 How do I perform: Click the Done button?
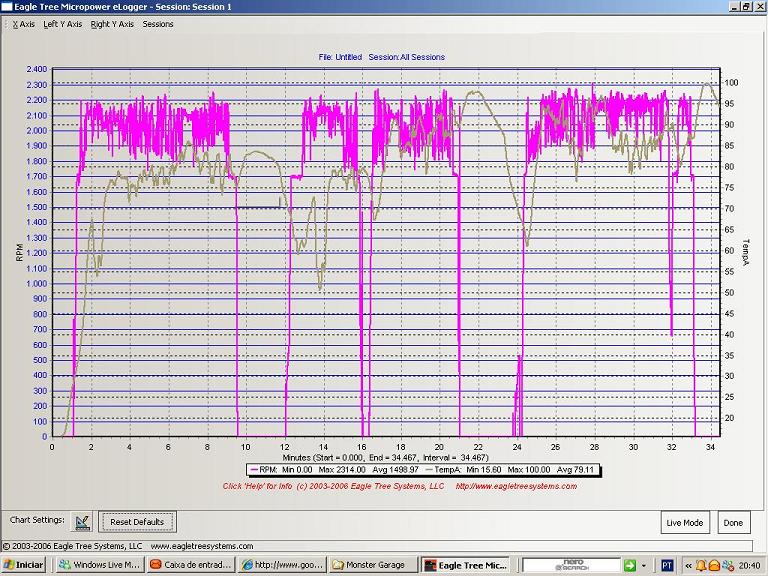point(734,523)
